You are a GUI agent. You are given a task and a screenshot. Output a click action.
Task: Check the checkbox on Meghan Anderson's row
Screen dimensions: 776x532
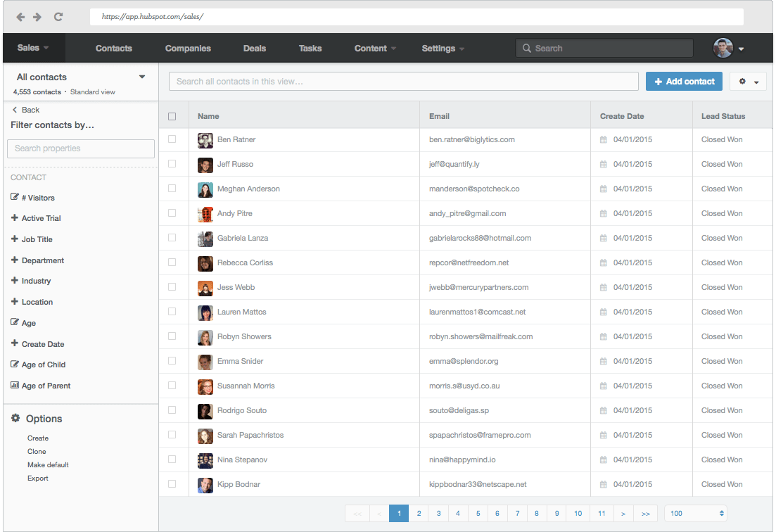tap(172, 189)
